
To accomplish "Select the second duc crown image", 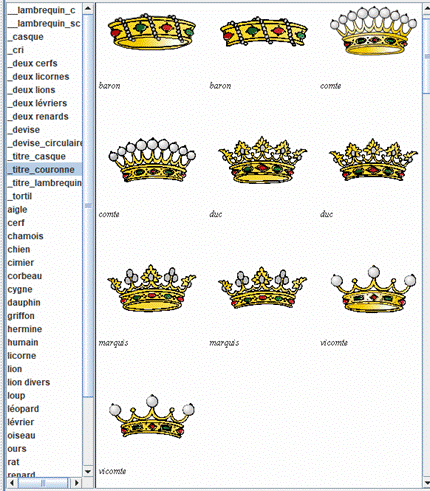I will [373, 160].
